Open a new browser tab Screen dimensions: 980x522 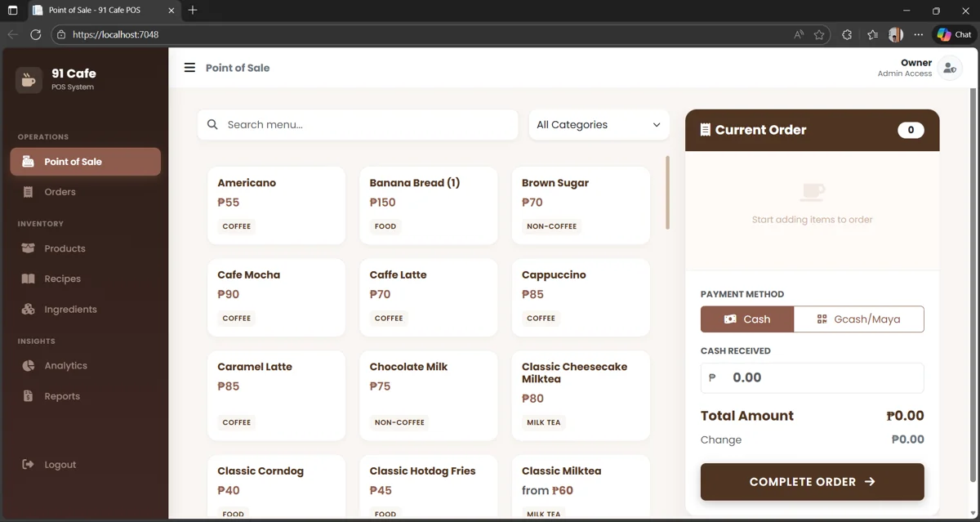click(x=193, y=11)
